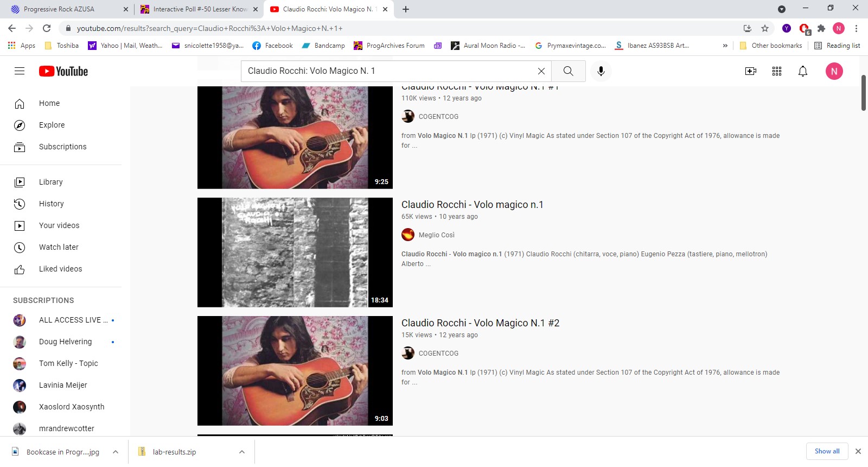
Task: Play the 18:34 video thumbnail
Action: [295, 253]
